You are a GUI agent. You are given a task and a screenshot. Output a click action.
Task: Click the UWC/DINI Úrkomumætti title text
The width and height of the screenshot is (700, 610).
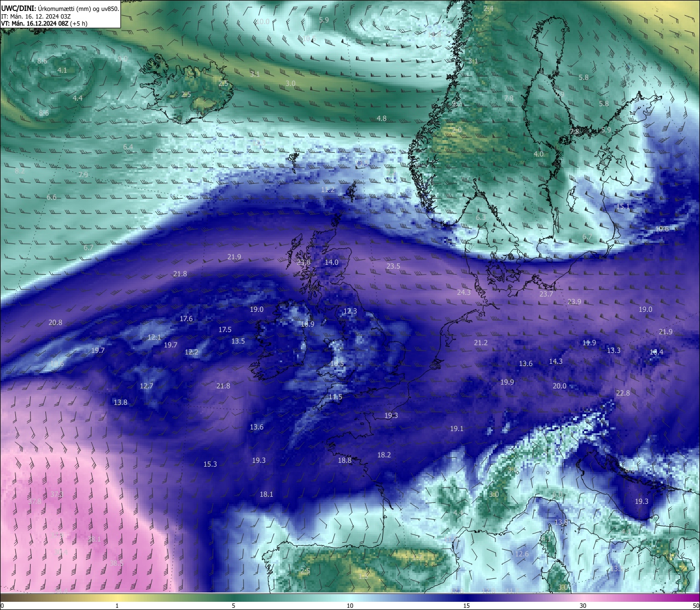coord(60,8)
